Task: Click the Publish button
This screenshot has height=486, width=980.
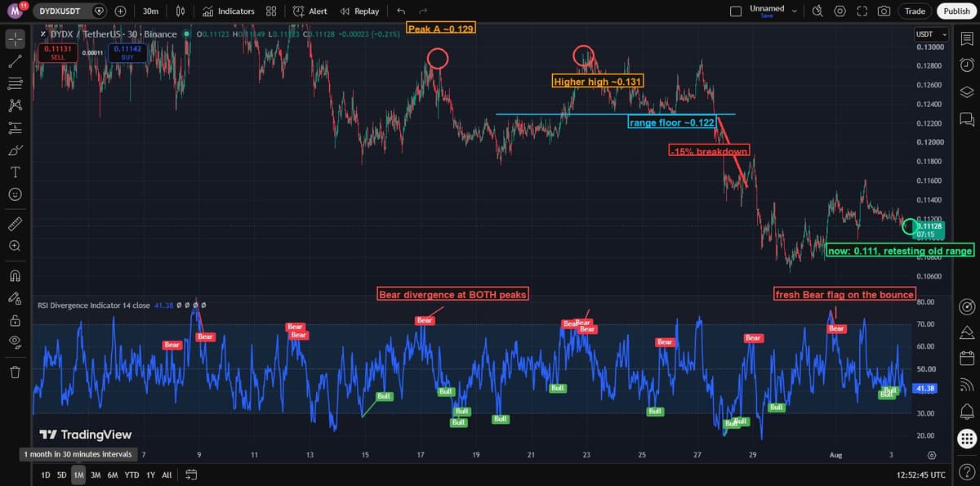Action: pos(956,11)
